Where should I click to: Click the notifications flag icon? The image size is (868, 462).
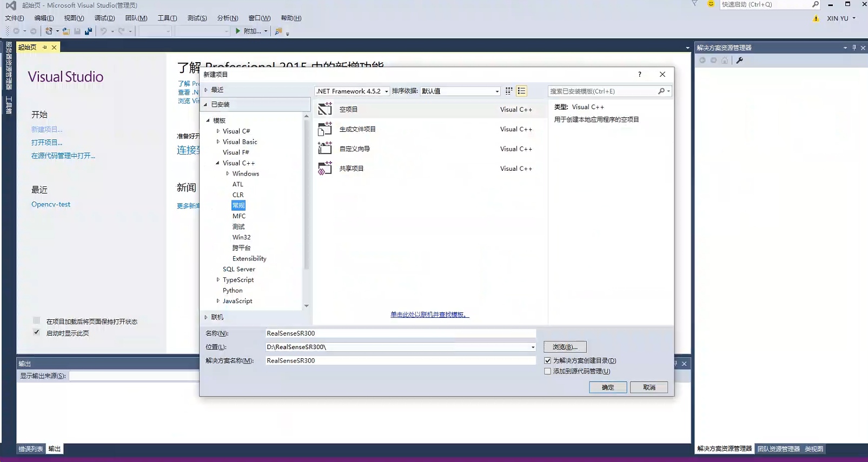coord(695,4)
